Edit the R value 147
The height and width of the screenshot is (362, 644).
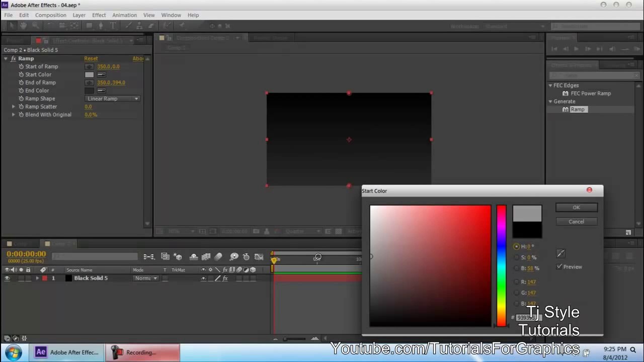[532, 282]
